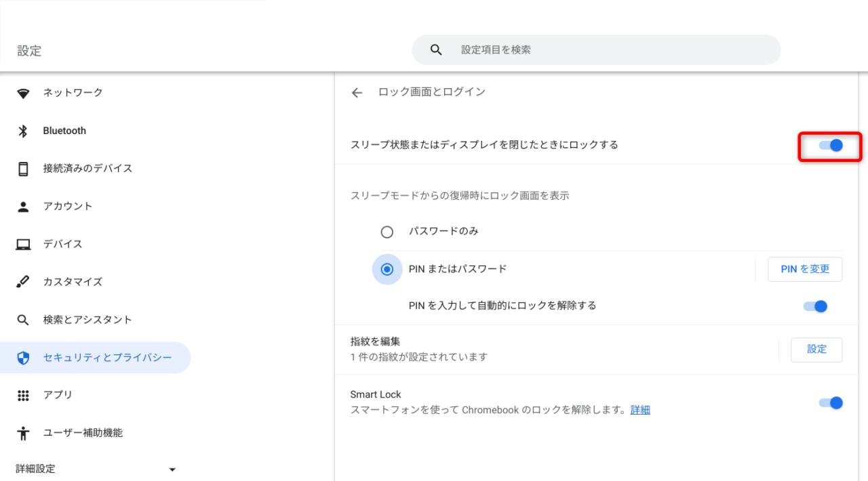Click the customize paintbrush icon

(24, 282)
